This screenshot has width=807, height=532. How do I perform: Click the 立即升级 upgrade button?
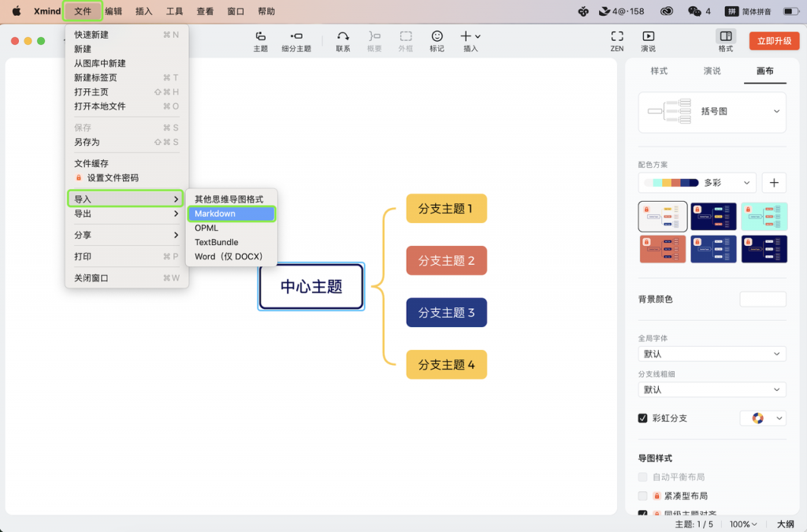[x=774, y=41]
